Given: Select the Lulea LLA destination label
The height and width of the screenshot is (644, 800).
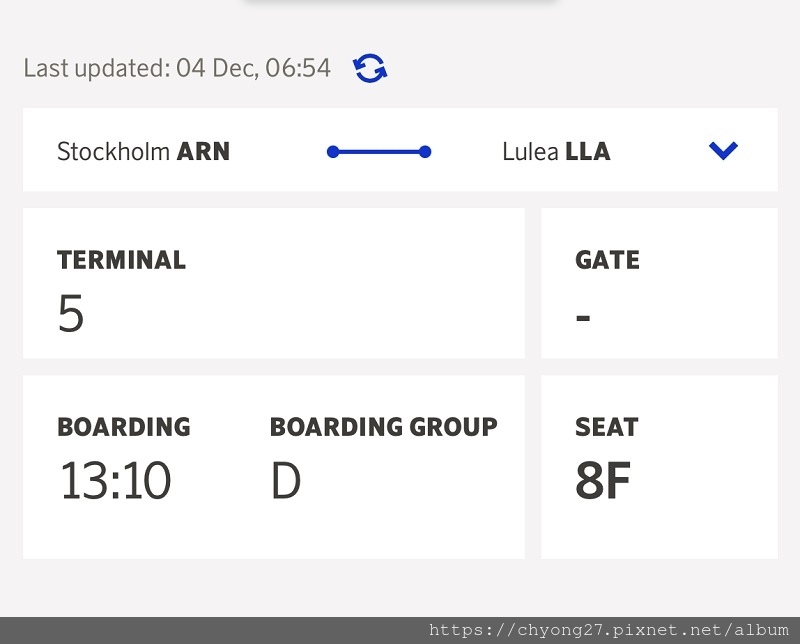Looking at the screenshot, I should click(556, 152).
